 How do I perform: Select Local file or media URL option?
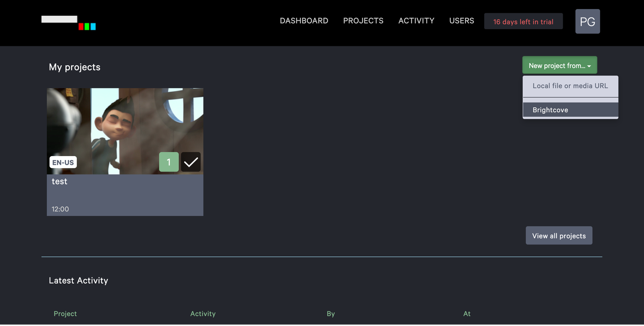(x=570, y=86)
